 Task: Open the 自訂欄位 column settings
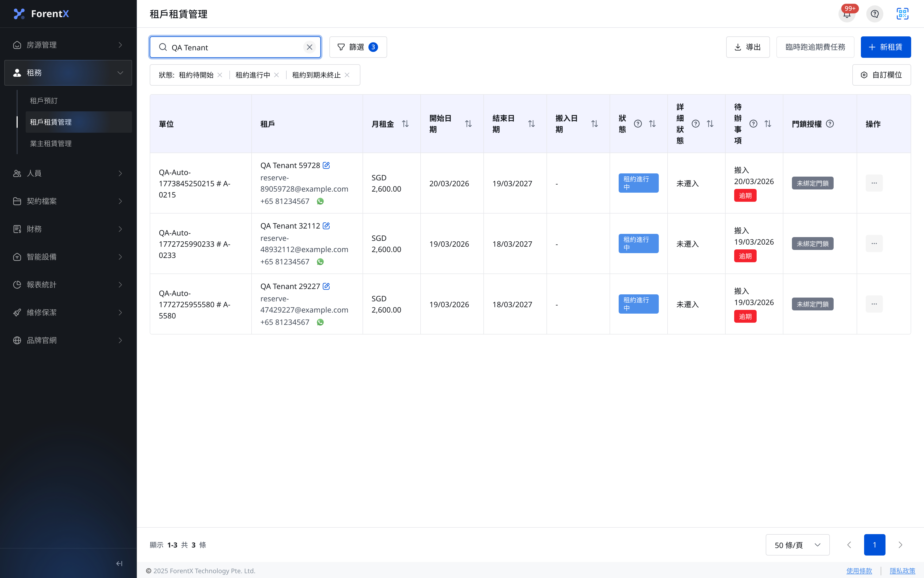881,75
